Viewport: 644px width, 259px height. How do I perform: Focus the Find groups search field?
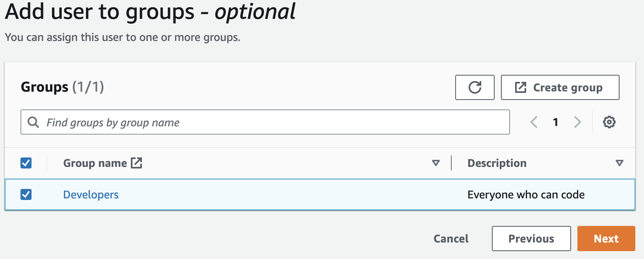click(272, 122)
